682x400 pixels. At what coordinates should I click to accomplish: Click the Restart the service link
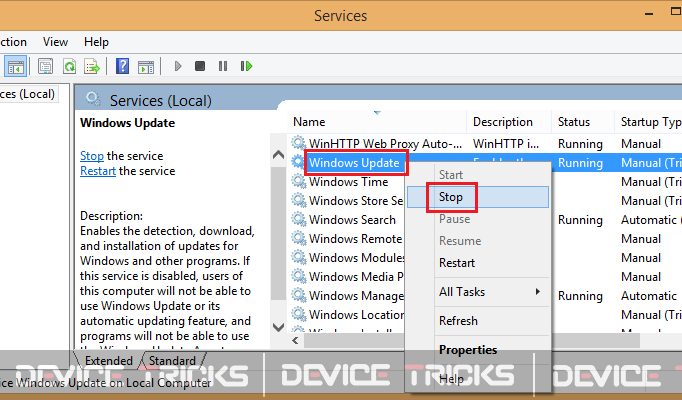(x=98, y=171)
